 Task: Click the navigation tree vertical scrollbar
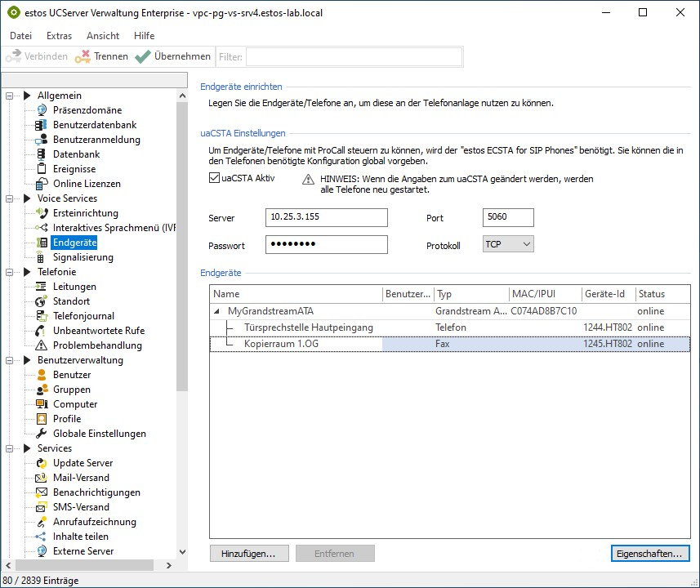(182, 245)
